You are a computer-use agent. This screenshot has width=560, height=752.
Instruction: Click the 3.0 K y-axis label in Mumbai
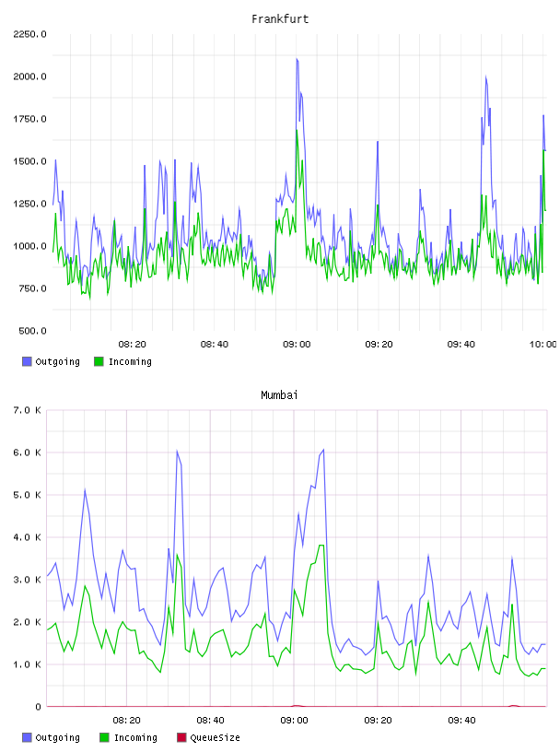coord(27,580)
